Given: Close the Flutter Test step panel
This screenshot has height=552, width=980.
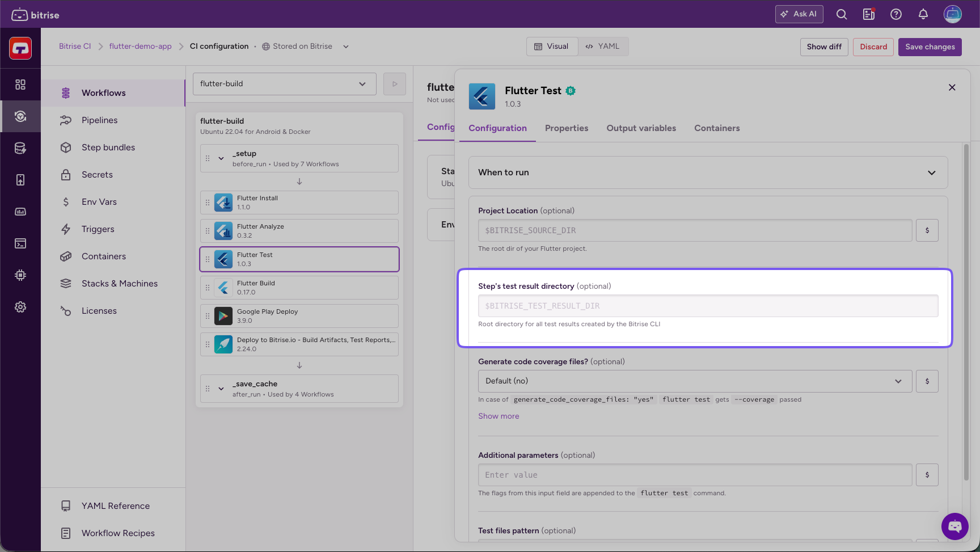Looking at the screenshot, I should pyautogui.click(x=952, y=87).
